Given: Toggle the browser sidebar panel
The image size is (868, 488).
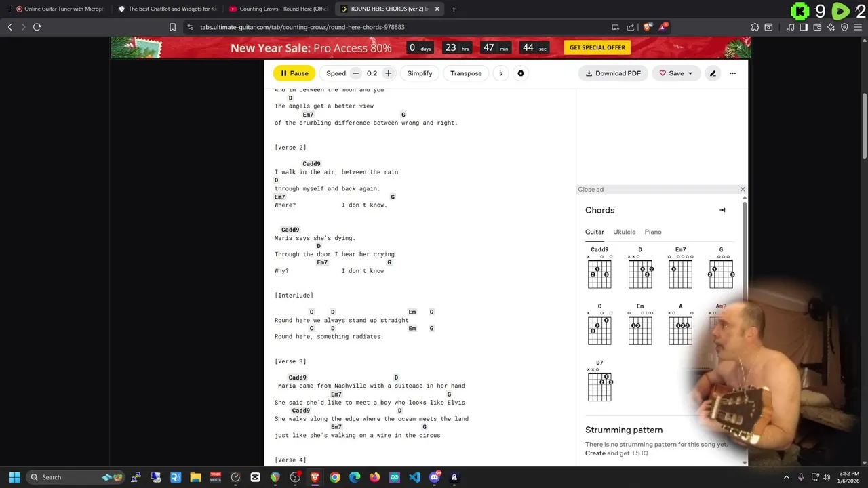Looking at the screenshot, I should [x=804, y=27].
